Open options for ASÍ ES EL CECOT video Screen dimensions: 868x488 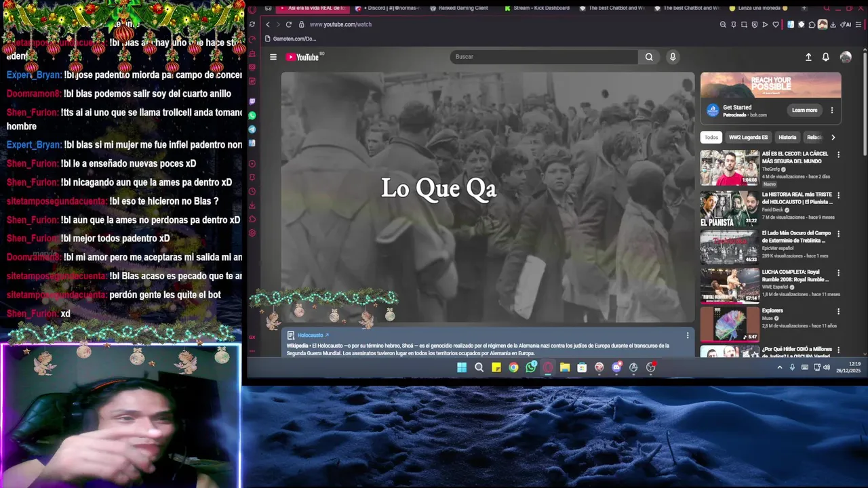click(838, 155)
